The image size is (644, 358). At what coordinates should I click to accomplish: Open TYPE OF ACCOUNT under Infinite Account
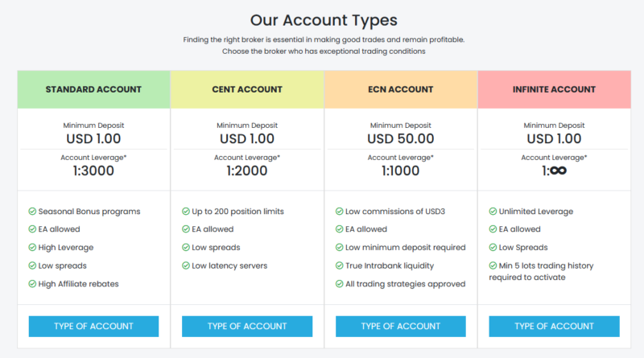(x=554, y=327)
